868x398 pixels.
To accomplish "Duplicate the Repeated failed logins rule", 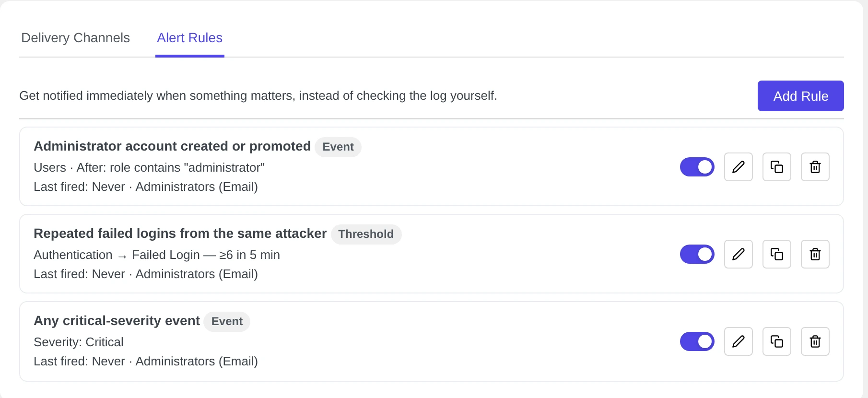I will pyautogui.click(x=777, y=254).
